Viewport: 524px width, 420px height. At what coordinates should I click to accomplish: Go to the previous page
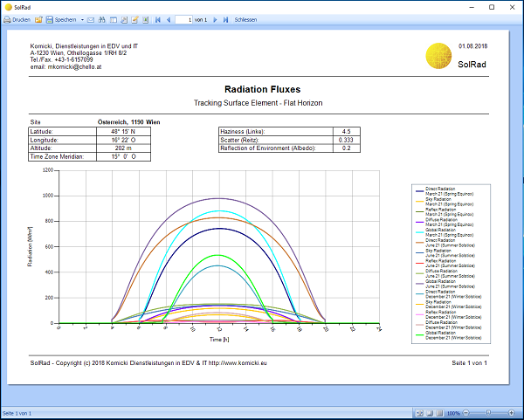[x=168, y=18]
